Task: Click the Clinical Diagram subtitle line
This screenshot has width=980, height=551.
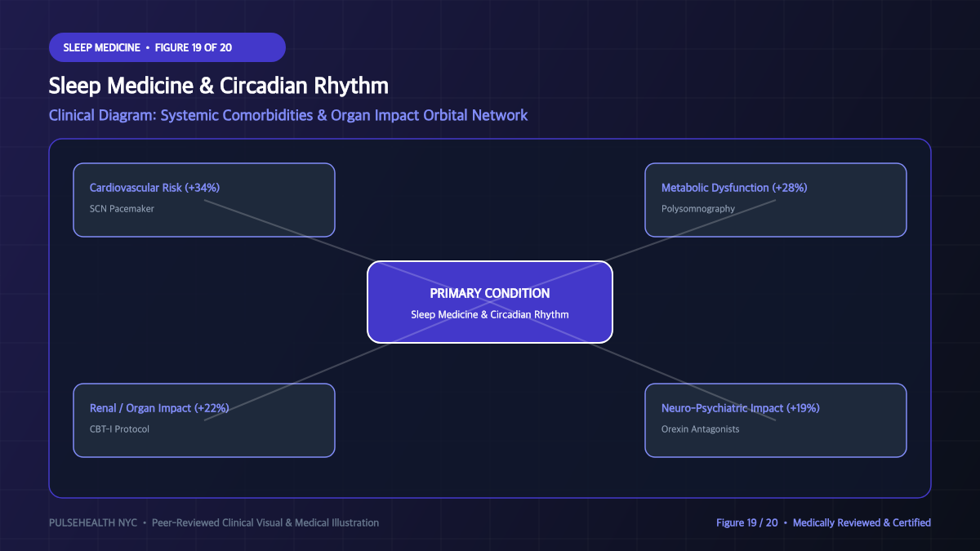Action: pyautogui.click(x=288, y=115)
